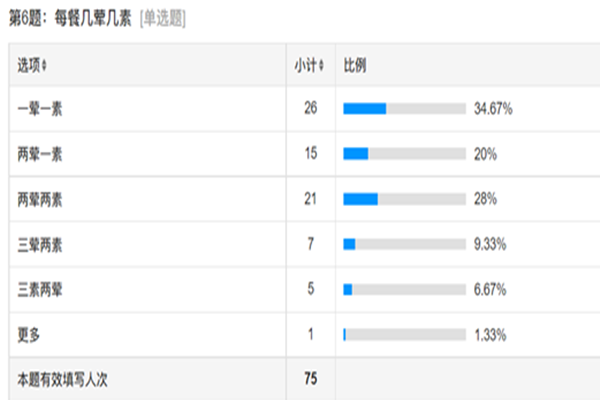Click the count 26 cell

[x=311, y=108]
